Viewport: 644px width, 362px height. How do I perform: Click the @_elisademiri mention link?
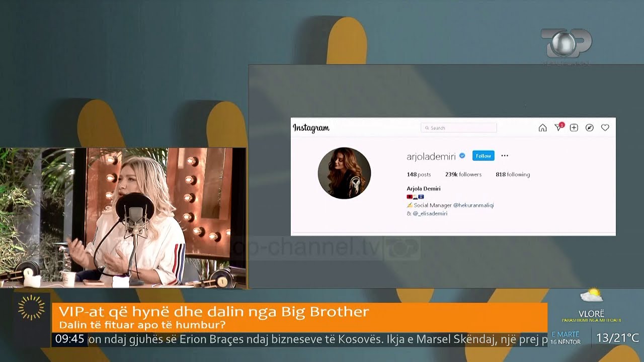click(430, 213)
